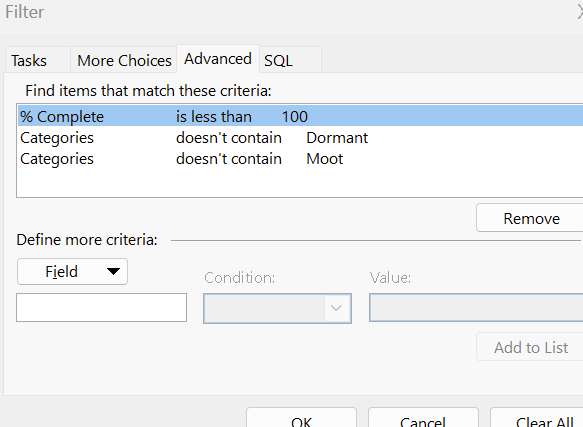Click the Remove button
This screenshot has height=427, width=583.
[x=531, y=218]
